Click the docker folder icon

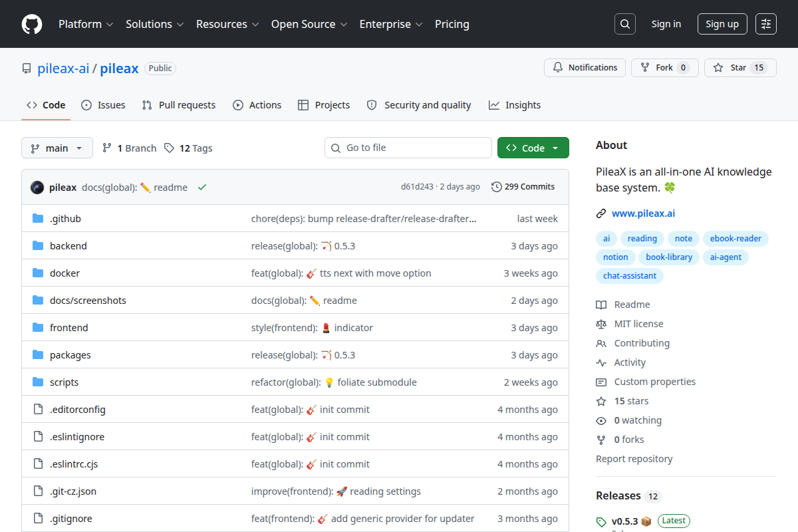click(38, 273)
